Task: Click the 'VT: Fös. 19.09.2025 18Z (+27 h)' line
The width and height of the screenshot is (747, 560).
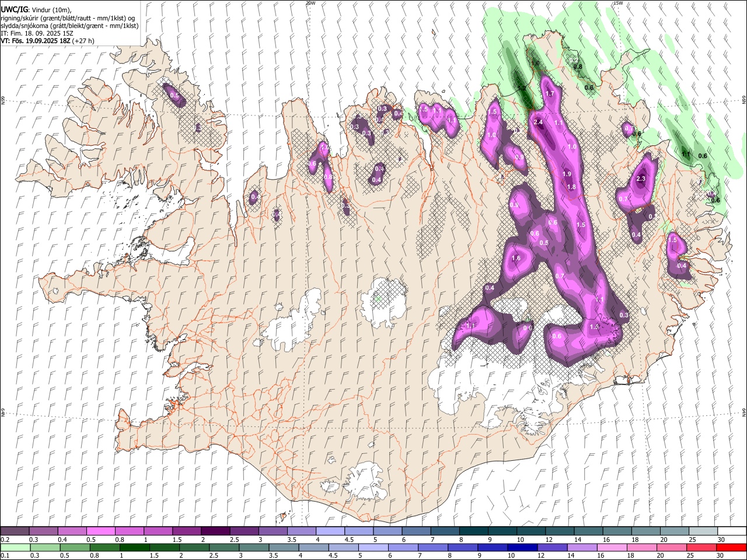Action: pos(47,41)
